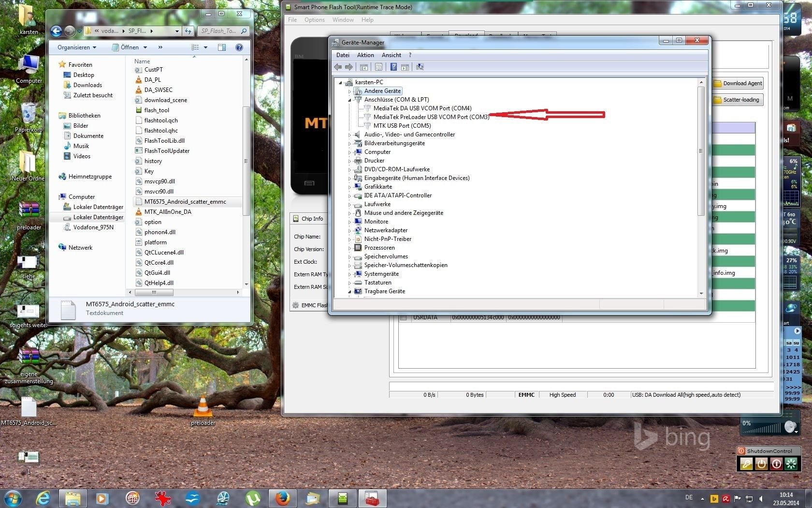Toggle Explorer preview pane icon
Screen dimensions: 812x508
(222, 47)
